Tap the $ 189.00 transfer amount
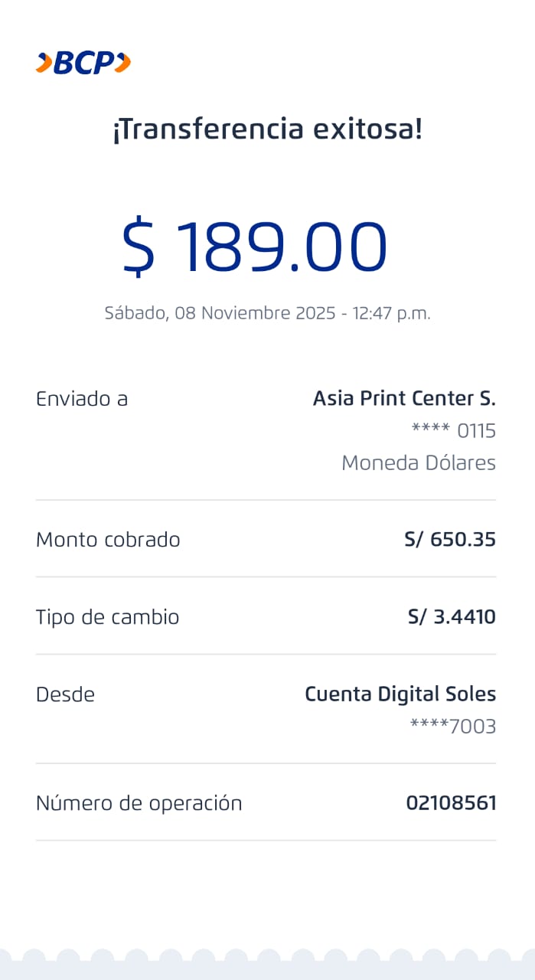535x980 pixels. [255, 247]
